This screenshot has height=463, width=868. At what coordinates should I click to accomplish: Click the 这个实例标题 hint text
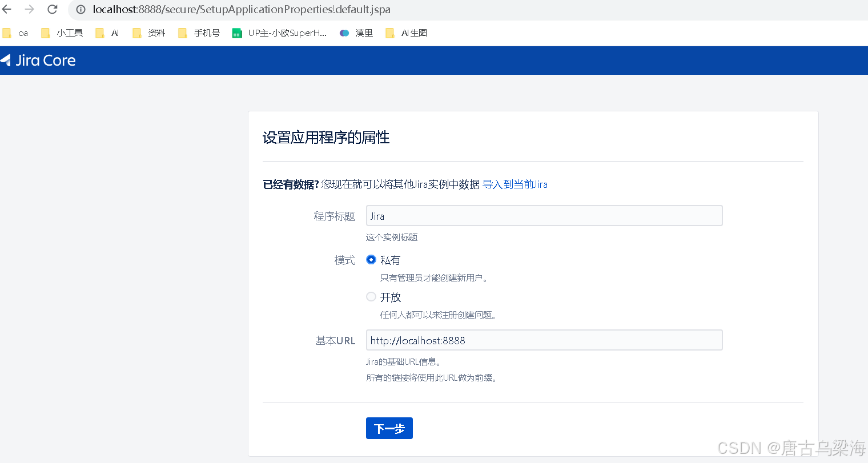pos(392,237)
